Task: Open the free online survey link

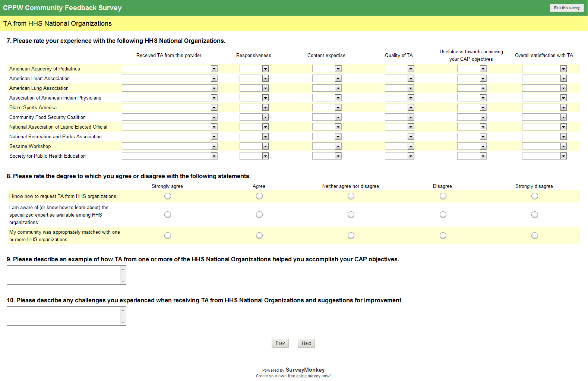Action: pyautogui.click(x=304, y=376)
